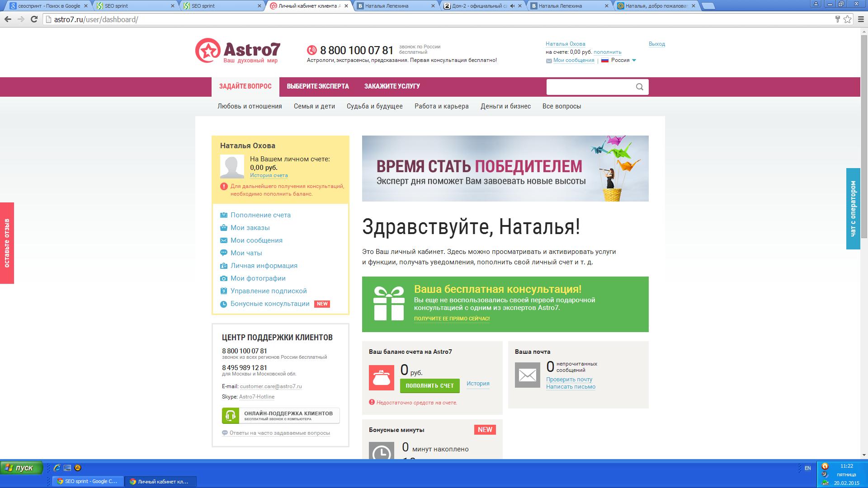
Task: Click the Управление подпиской icon
Action: (x=224, y=291)
